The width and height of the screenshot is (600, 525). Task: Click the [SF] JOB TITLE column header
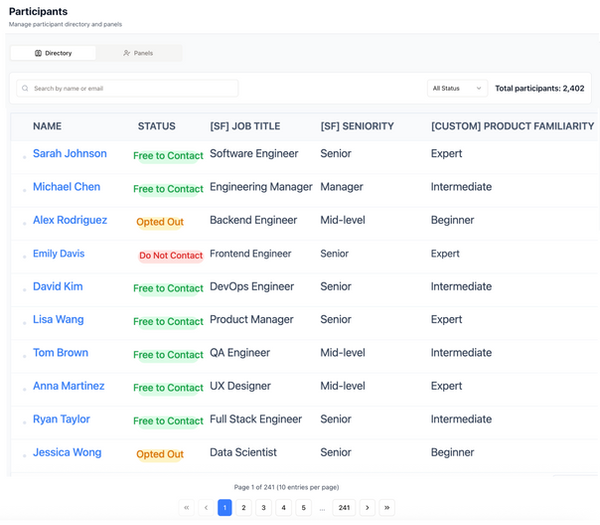click(245, 126)
